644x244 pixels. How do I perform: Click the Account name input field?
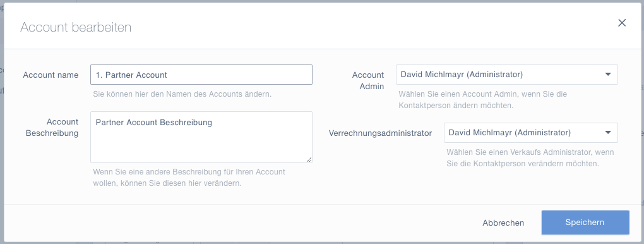pos(201,75)
